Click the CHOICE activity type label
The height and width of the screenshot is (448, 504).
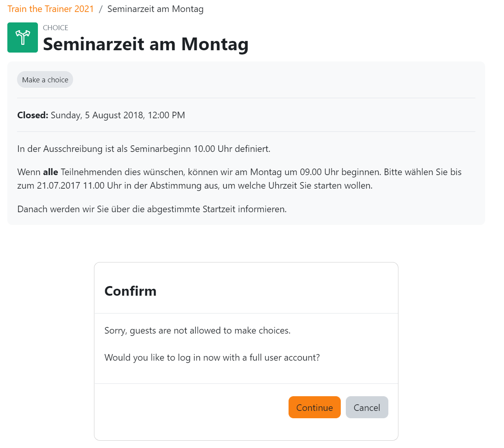tap(55, 28)
